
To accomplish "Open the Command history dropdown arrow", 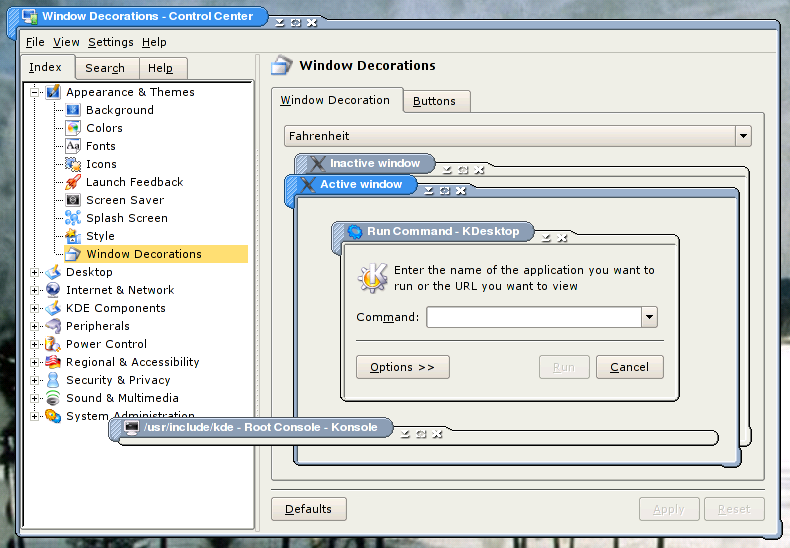I will click(x=649, y=317).
